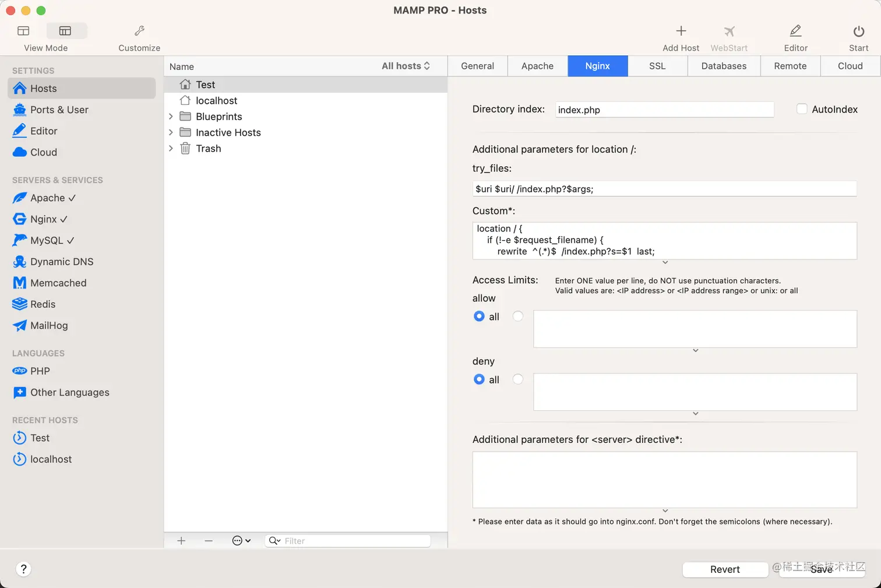Click the Add Host plus icon

click(x=681, y=31)
